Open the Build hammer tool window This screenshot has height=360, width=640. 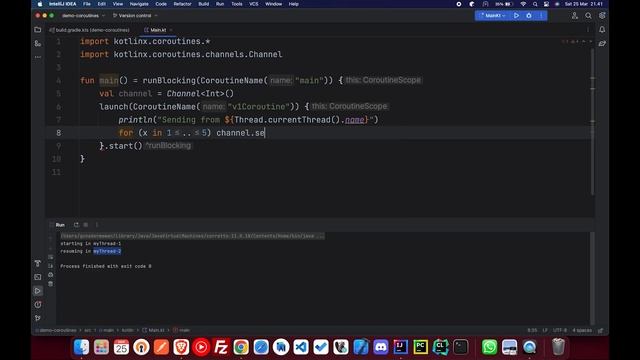pyautogui.click(x=38, y=263)
